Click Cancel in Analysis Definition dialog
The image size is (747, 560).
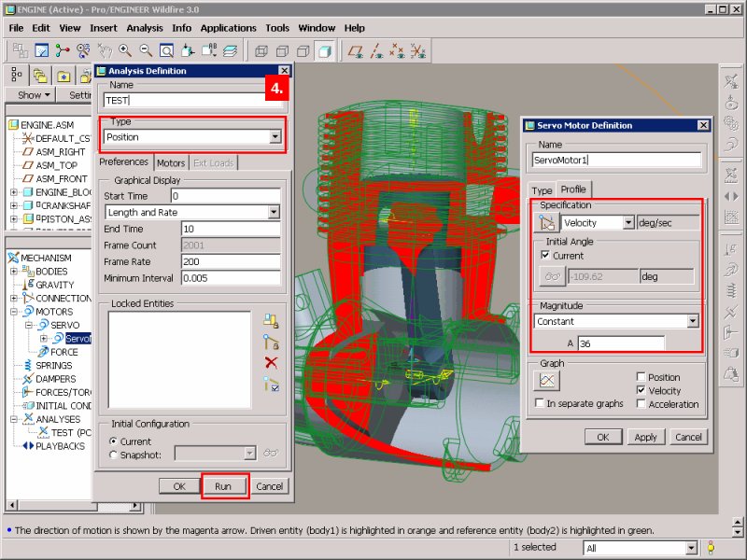point(269,486)
